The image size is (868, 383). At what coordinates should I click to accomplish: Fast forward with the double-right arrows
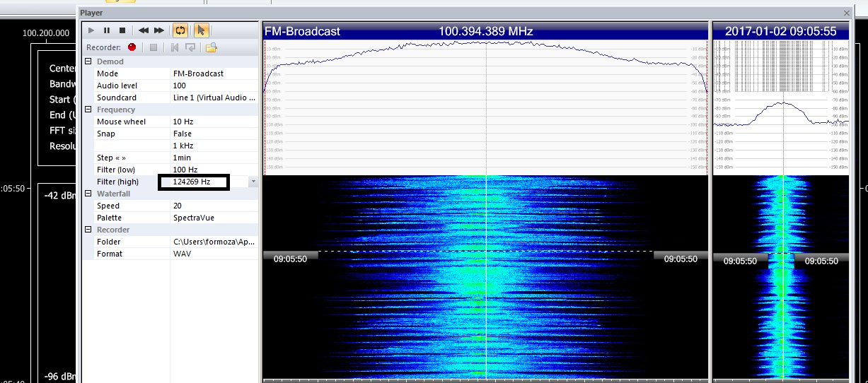point(159,30)
